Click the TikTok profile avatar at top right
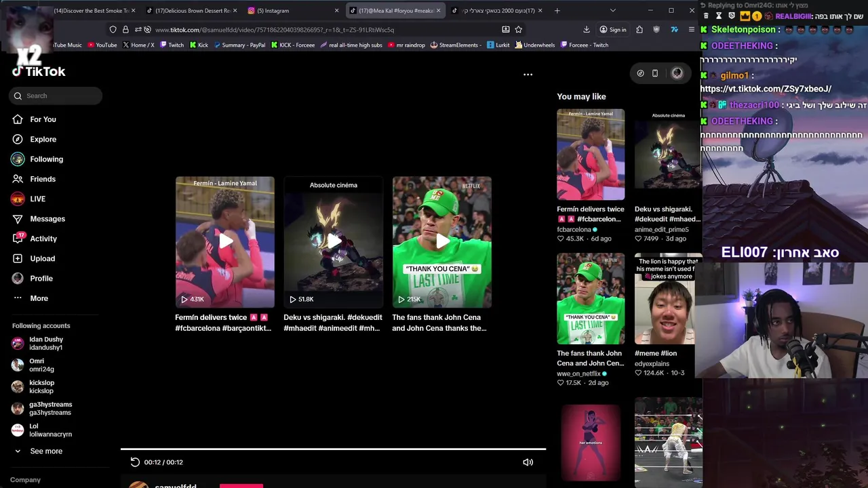This screenshot has height=488, width=868. (x=677, y=73)
